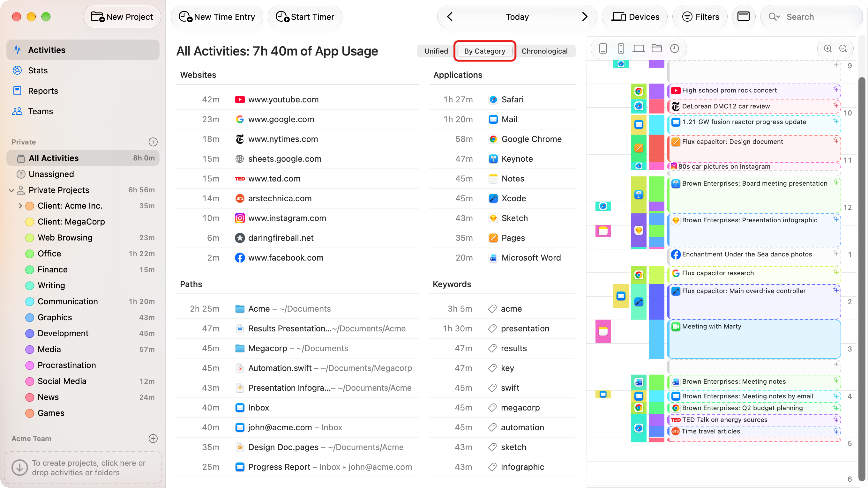Click the Office project green color dot

pyautogui.click(x=30, y=254)
